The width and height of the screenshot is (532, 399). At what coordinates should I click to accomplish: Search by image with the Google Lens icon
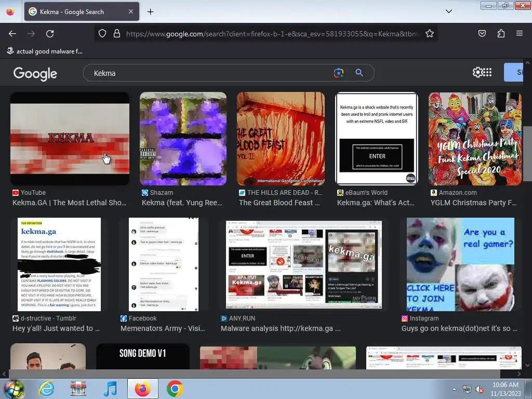338,73
